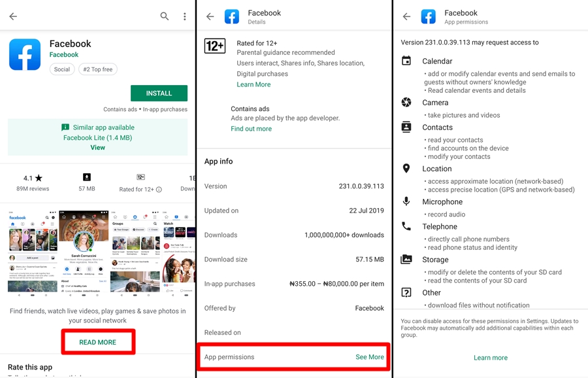Tap the Rate this app heading
588x378 pixels.
[x=30, y=367]
